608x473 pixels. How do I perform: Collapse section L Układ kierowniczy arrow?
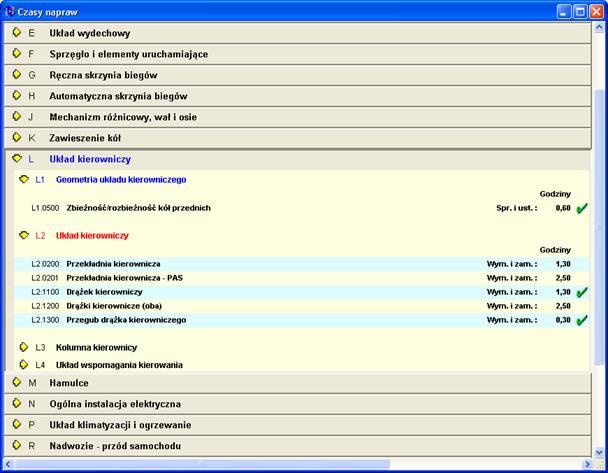tap(17, 159)
